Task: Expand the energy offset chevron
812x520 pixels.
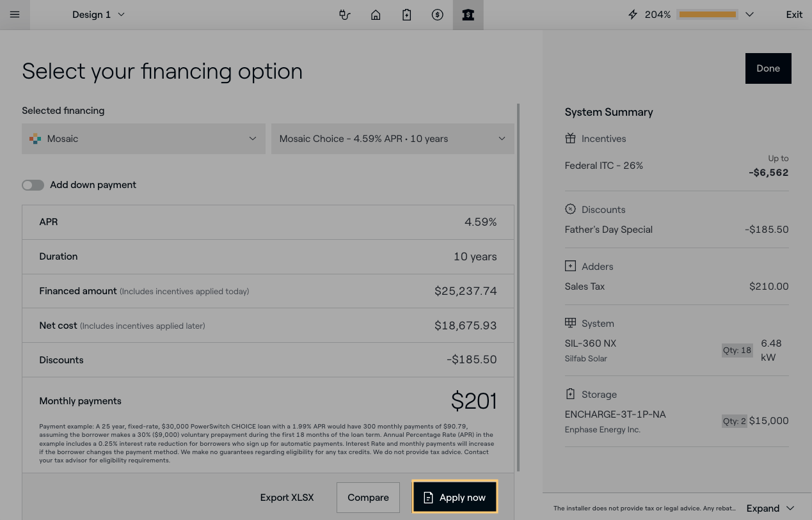Action: point(749,15)
